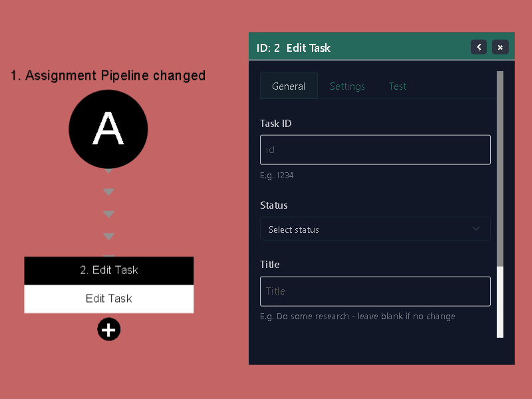Click the 'leave blank if no change' hint
Image resolution: width=532 pixels, height=399 pixels.
pyautogui.click(x=406, y=317)
